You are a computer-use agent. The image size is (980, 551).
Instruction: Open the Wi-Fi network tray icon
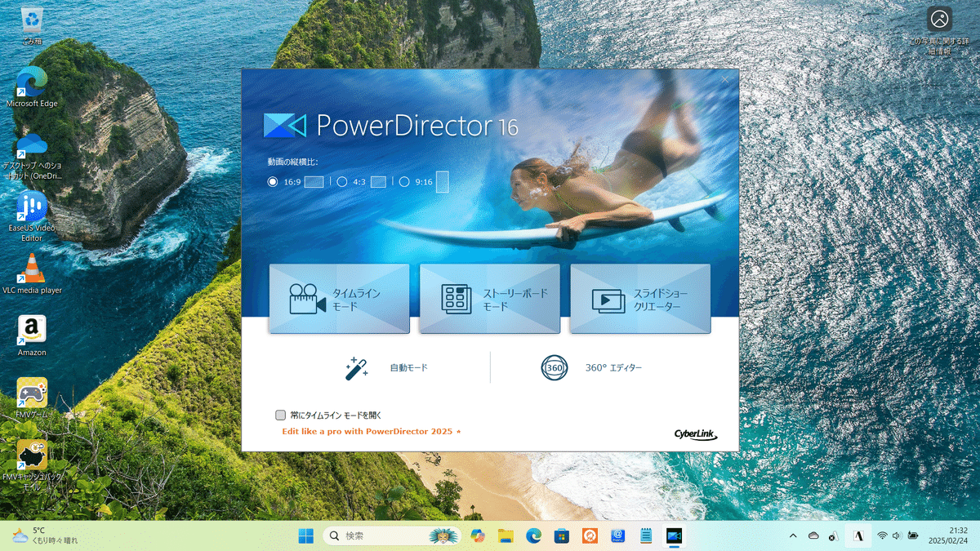pos(882,535)
